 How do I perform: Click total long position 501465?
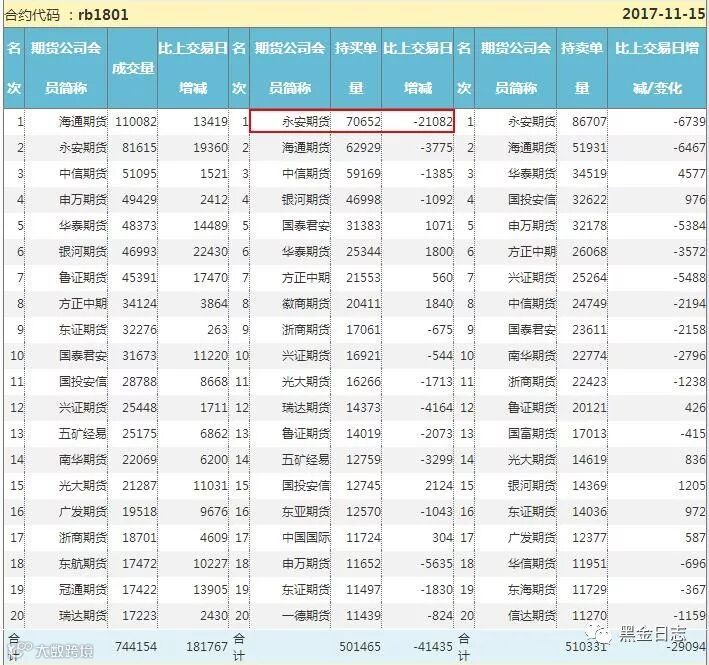click(x=360, y=646)
